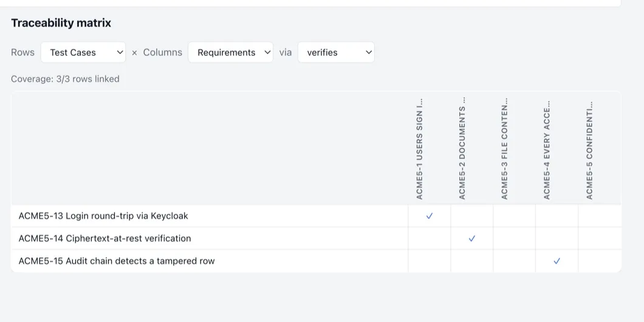
Task: Click column header ACME5-1 USERS SIGN I...
Action: [419, 149]
